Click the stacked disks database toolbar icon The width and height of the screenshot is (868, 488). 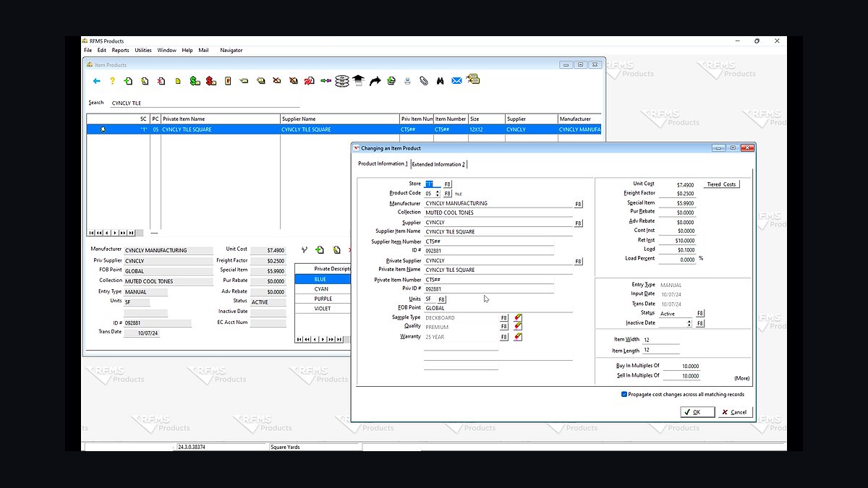342,81
